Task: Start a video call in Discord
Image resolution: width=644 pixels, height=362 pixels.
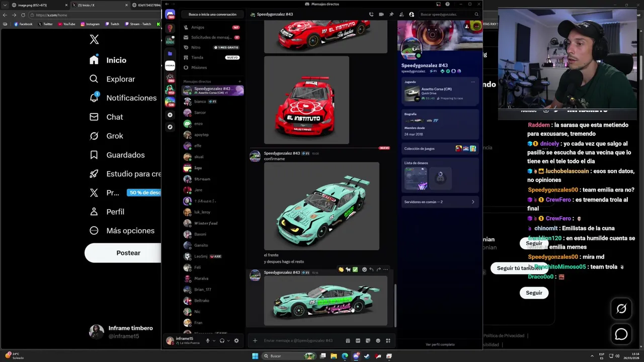Action: [381, 15]
